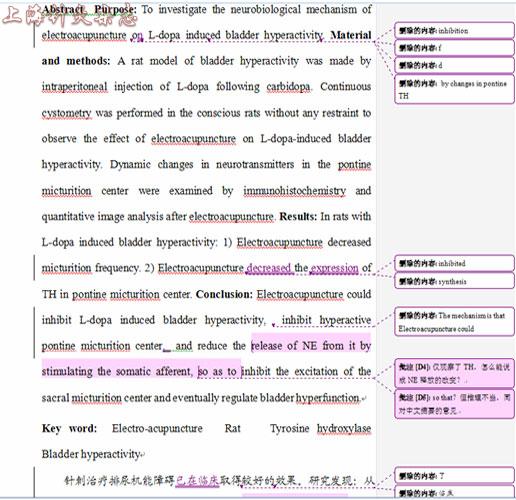Open comment D4 about TH

click(x=454, y=373)
